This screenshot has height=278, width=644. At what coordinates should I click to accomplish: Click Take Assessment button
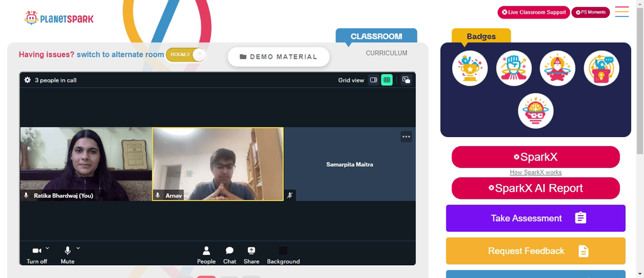[x=536, y=218]
